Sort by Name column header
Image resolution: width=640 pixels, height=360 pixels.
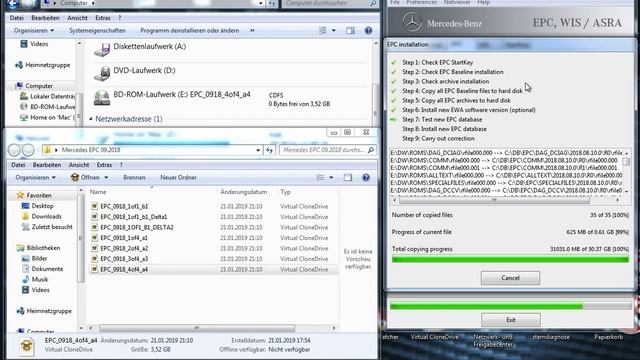click(98, 192)
